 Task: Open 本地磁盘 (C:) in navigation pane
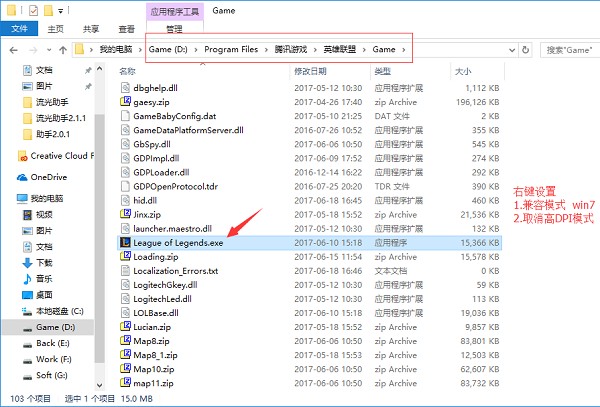pyautogui.click(x=58, y=310)
